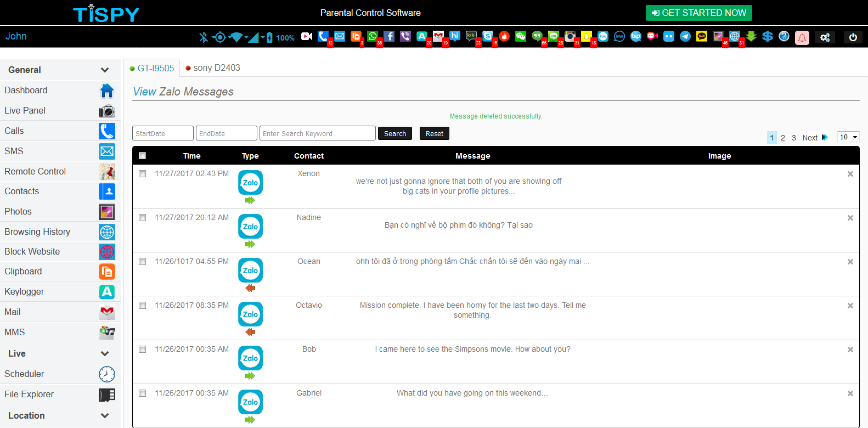
Task: Check the Octavio message row checkbox
Action: [143, 305]
